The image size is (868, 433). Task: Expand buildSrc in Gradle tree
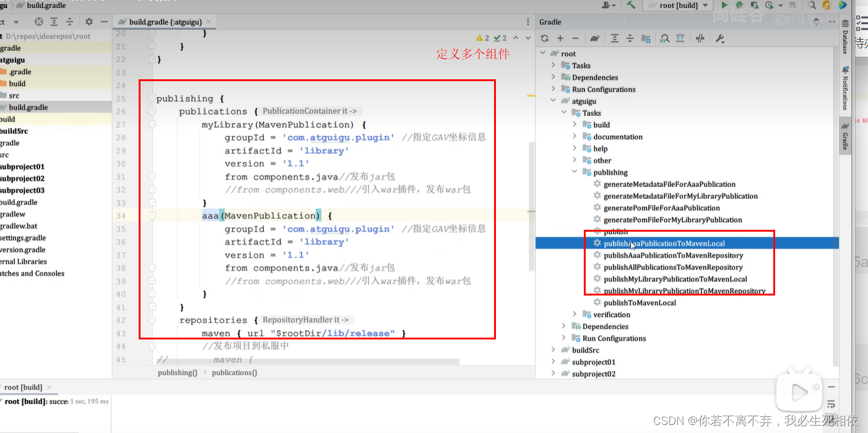(553, 350)
